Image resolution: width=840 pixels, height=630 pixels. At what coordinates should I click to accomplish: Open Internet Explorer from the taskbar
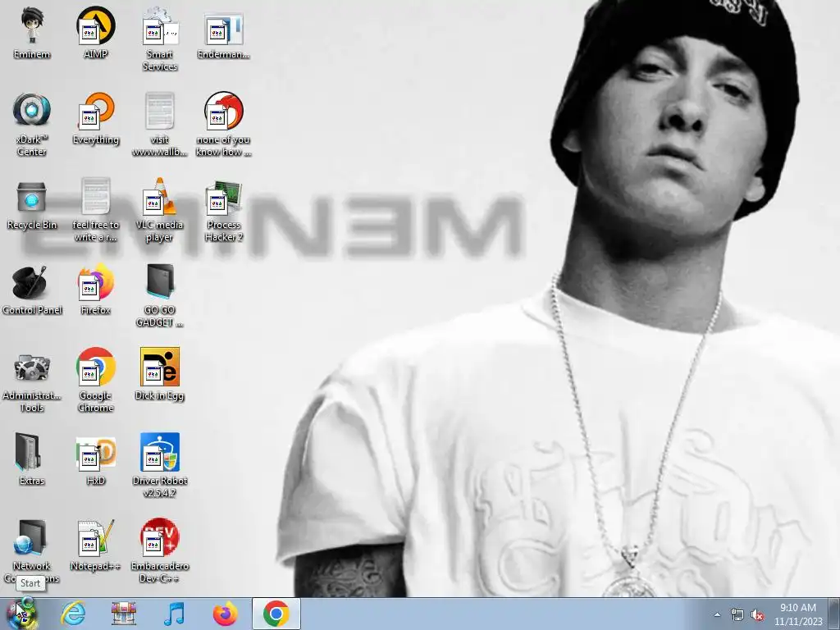pos(73,614)
